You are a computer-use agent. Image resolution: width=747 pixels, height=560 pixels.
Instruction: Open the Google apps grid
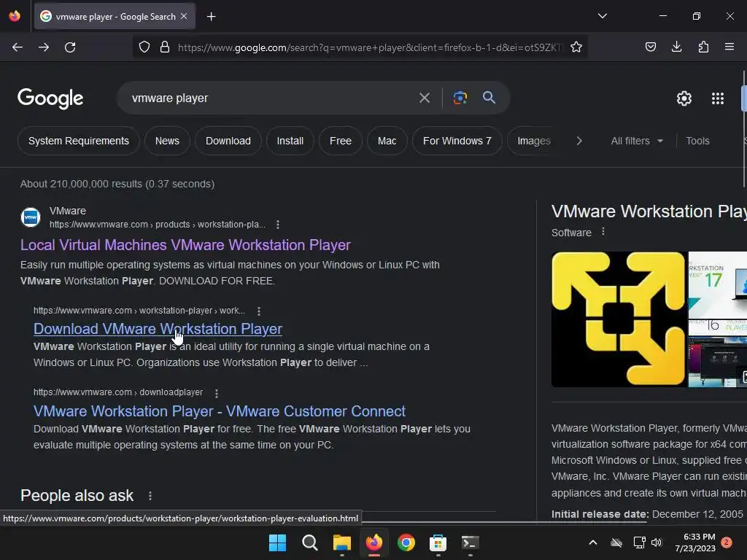pos(718,98)
